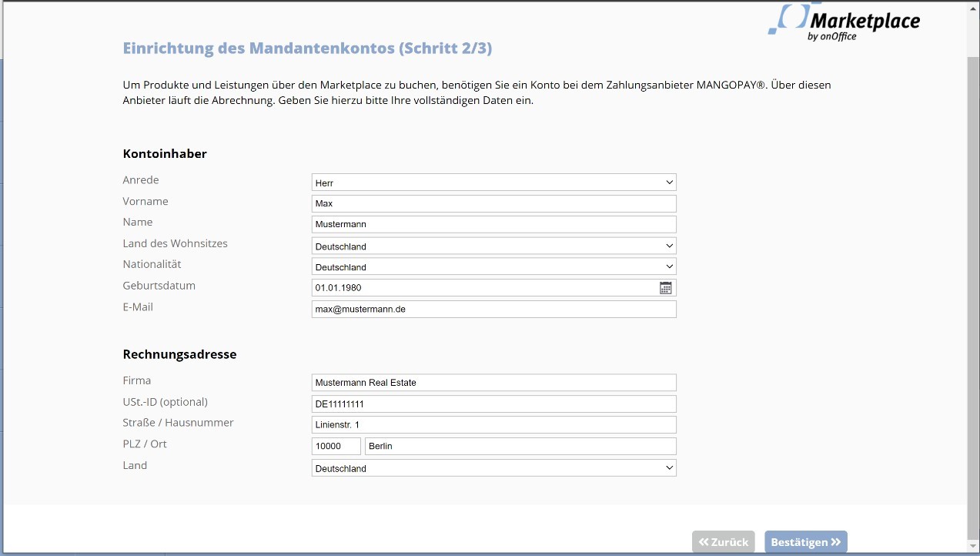980x556 pixels.
Task: Click the E-Mail input field
Action: point(493,310)
